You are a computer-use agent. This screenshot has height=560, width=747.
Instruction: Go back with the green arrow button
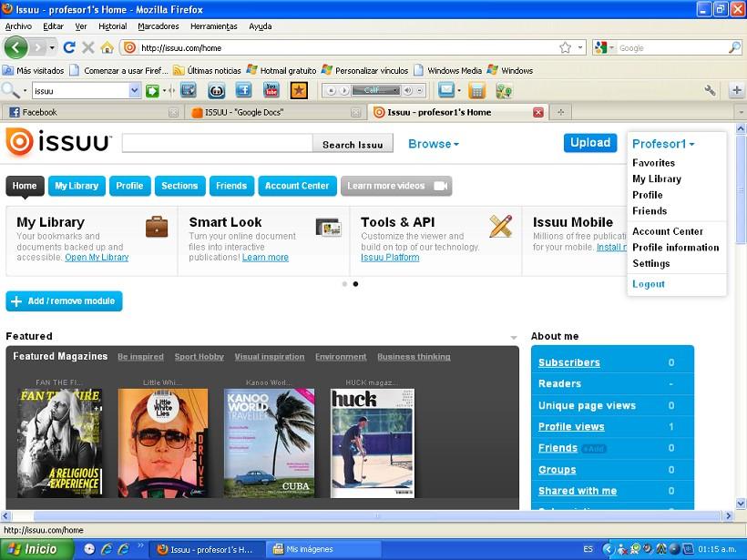[x=15, y=47]
